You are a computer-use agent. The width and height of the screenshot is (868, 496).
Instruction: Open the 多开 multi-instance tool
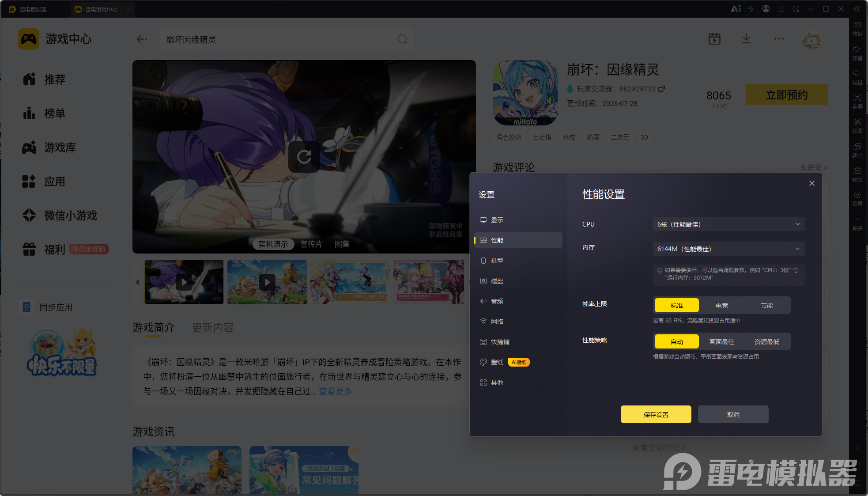pos(857,150)
